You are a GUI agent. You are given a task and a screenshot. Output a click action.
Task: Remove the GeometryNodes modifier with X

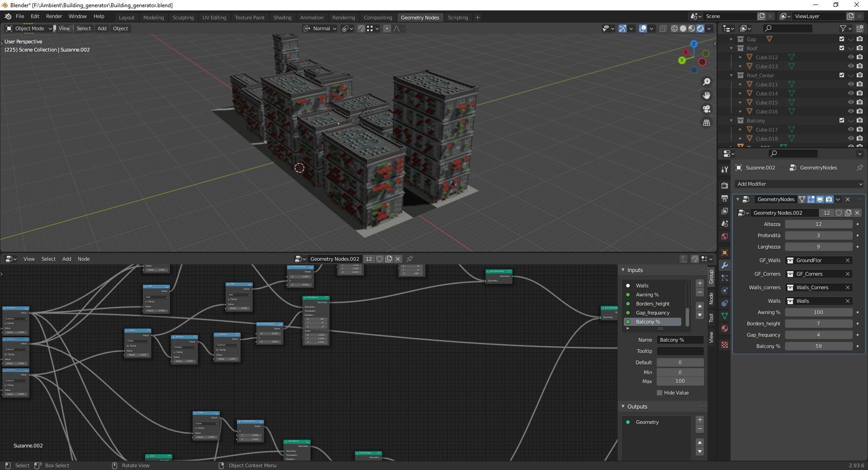tap(848, 199)
